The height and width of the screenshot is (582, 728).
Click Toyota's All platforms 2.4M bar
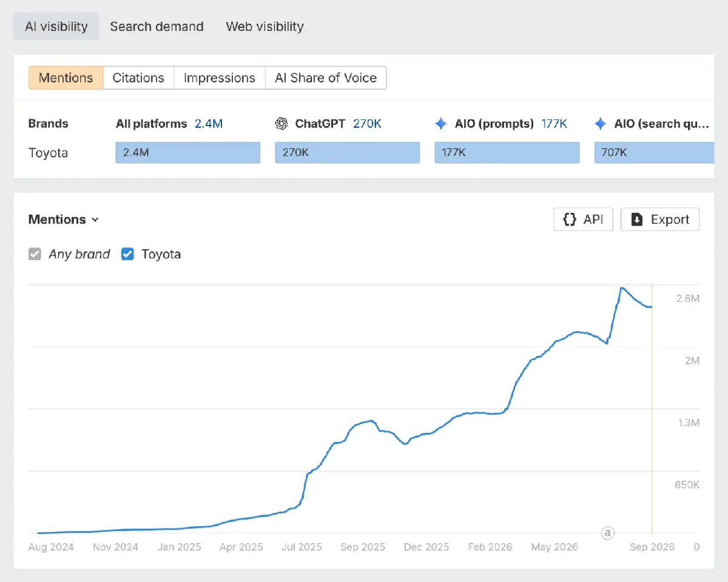click(188, 153)
